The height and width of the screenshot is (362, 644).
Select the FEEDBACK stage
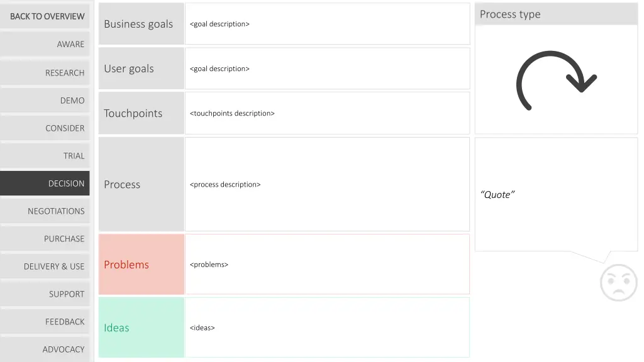(45, 322)
